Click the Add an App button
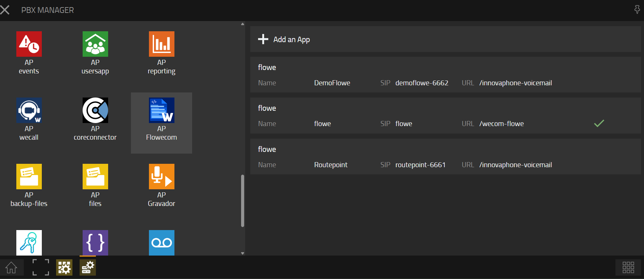The image size is (644, 279). pyautogui.click(x=284, y=39)
